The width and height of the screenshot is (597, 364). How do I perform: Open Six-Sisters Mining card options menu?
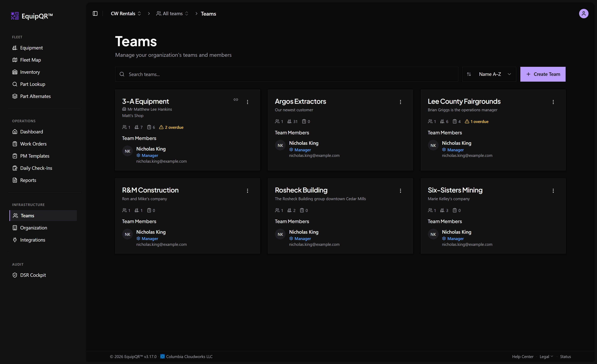tap(553, 191)
